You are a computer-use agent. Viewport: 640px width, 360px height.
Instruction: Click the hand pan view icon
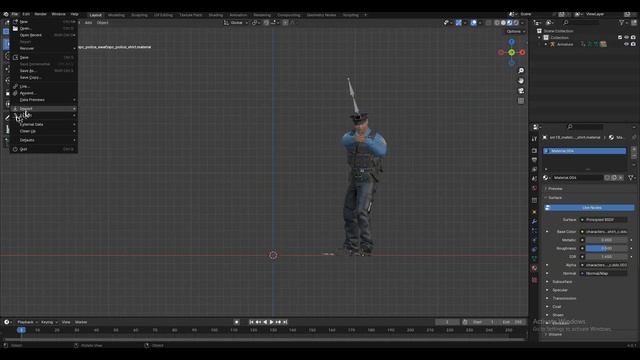tap(521, 81)
